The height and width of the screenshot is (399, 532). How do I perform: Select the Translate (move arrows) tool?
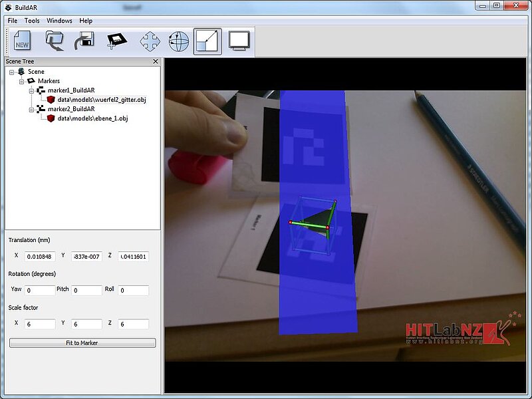coord(150,42)
